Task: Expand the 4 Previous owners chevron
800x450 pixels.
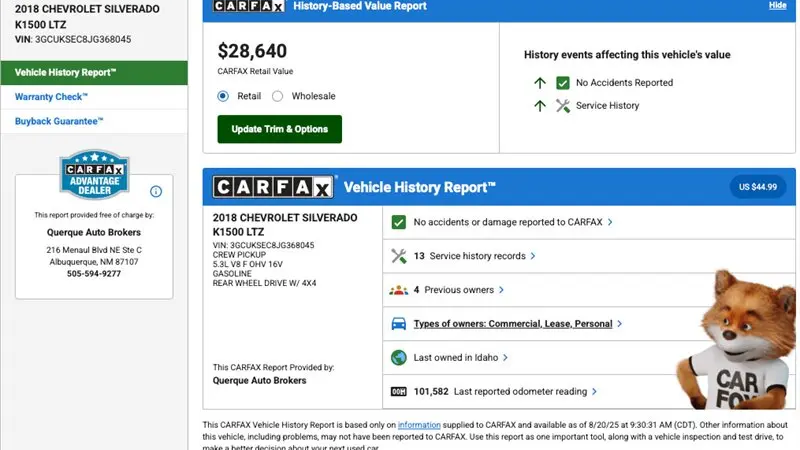Action: [502, 290]
